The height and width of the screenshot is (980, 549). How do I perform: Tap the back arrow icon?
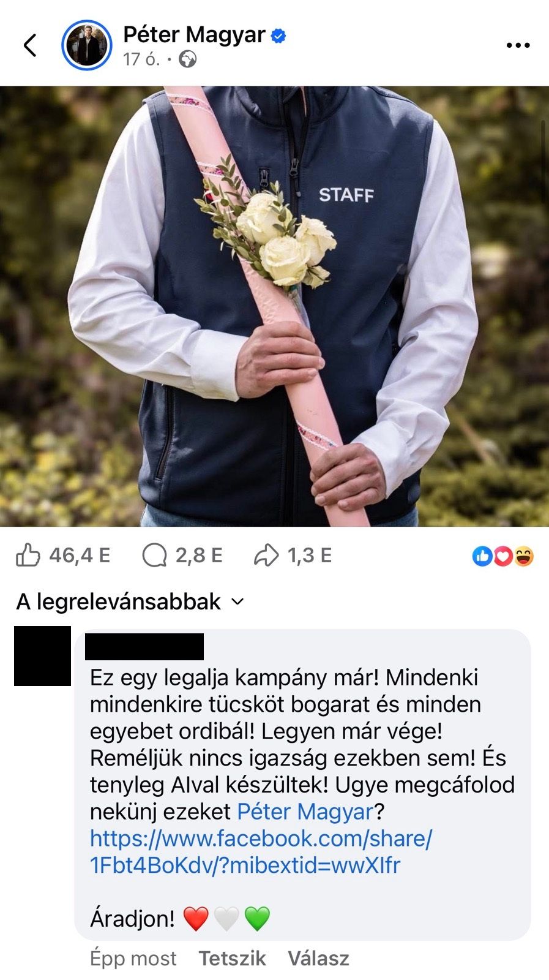30,45
